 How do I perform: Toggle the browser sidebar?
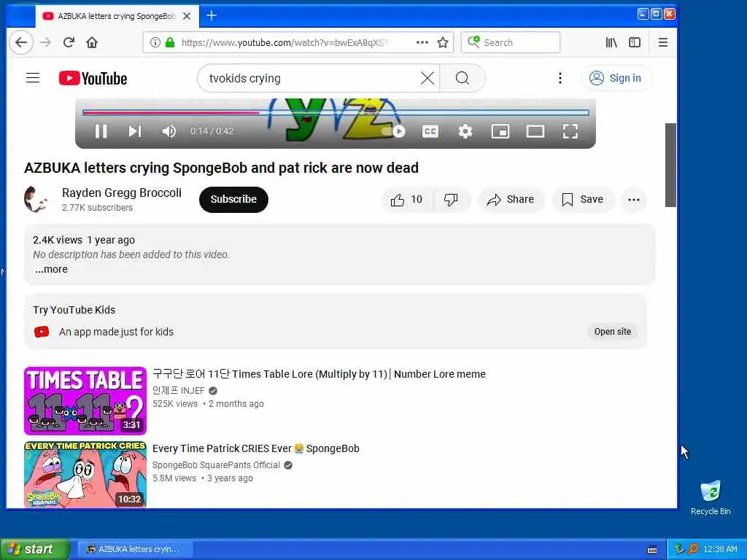pyautogui.click(x=635, y=42)
